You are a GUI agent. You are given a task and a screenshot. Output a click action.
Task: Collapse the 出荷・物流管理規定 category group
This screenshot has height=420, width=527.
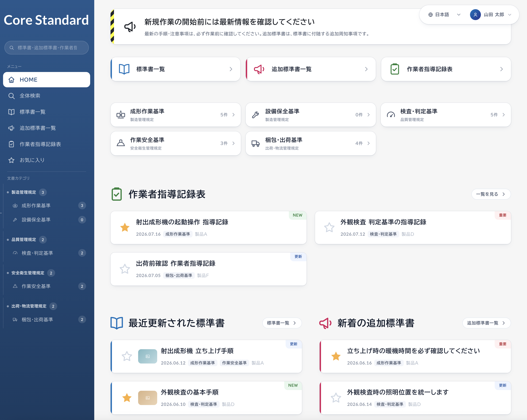point(29,306)
